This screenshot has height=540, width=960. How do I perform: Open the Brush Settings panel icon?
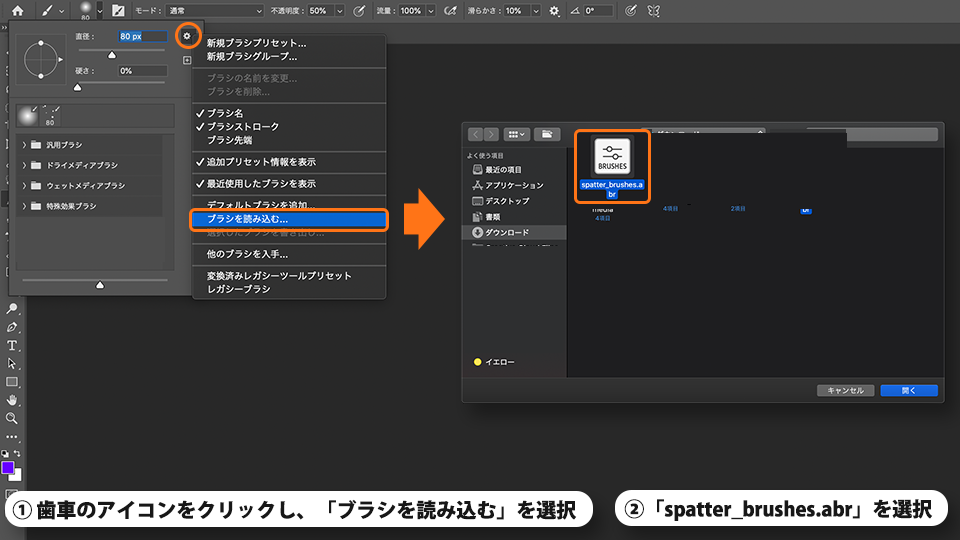point(118,10)
